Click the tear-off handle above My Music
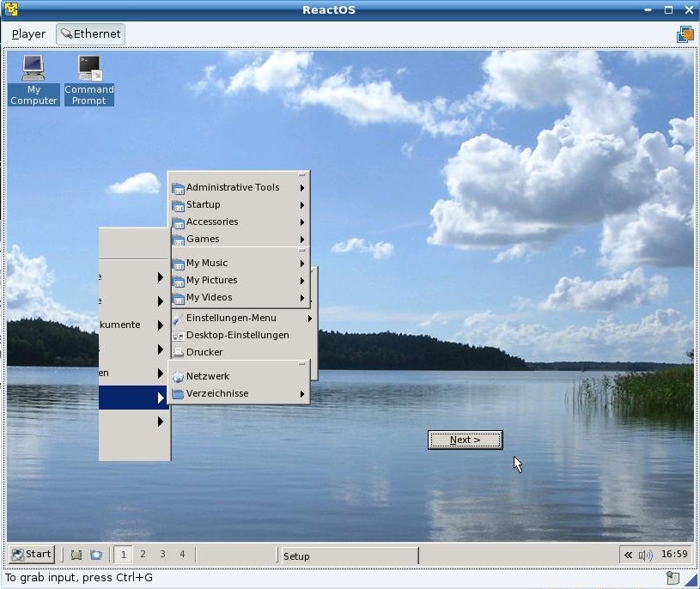700x589 pixels. (301, 251)
